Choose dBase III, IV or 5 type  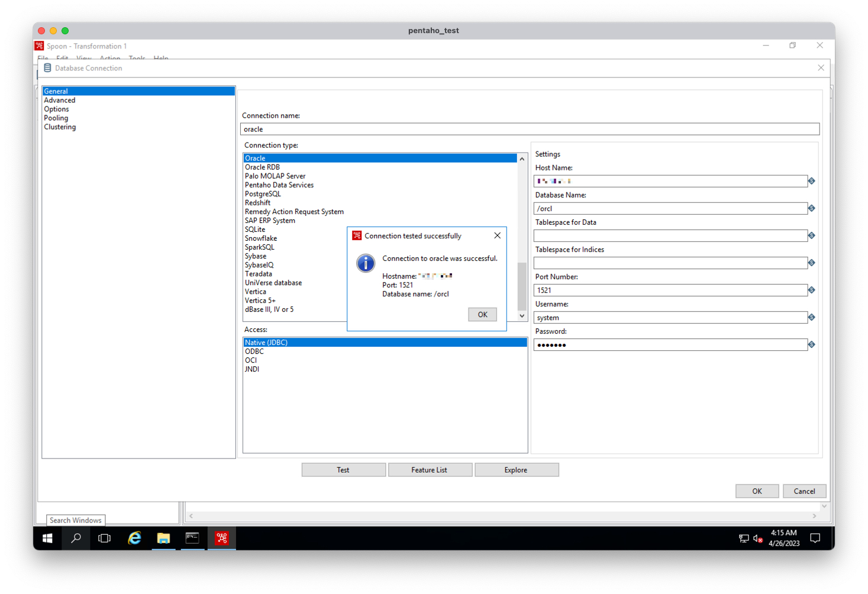click(269, 309)
